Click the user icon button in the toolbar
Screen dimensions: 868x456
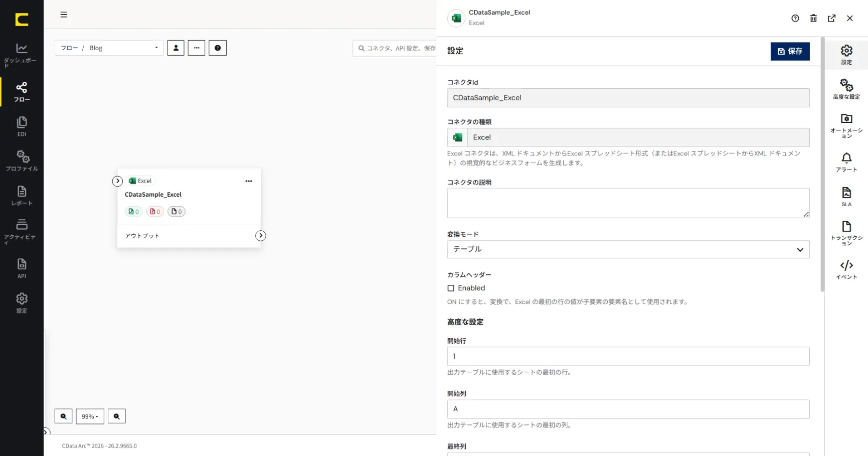tap(176, 48)
